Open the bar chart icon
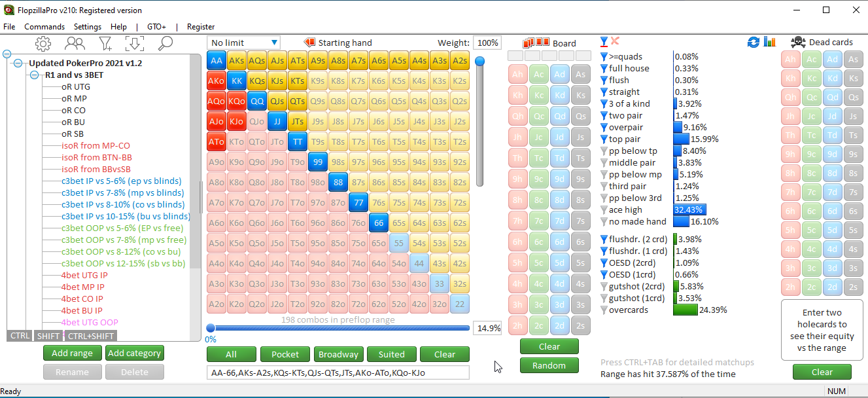 coord(769,42)
